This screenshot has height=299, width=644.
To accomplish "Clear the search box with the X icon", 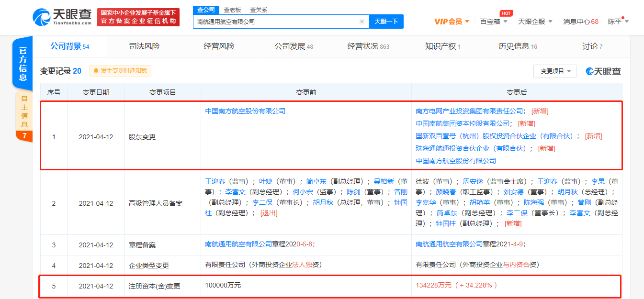I will click(362, 22).
